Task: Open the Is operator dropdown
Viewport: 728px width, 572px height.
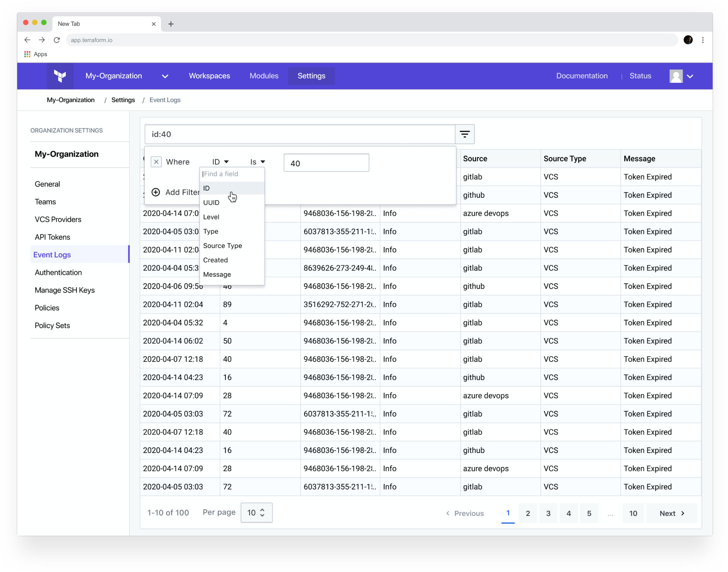Action: pyautogui.click(x=257, y=162)
